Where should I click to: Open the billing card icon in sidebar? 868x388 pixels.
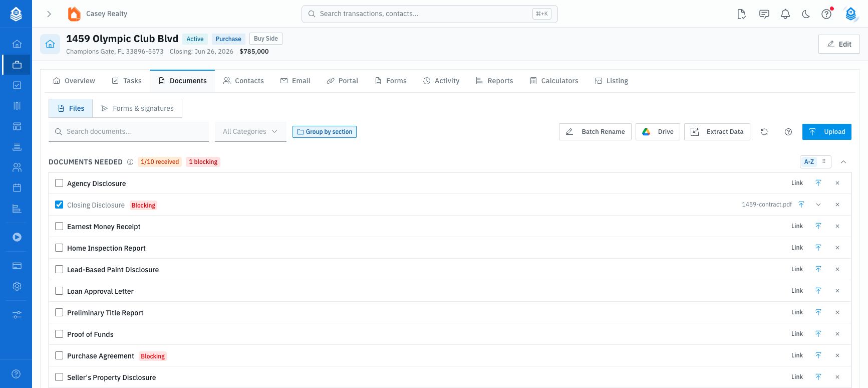coord(17,266)
